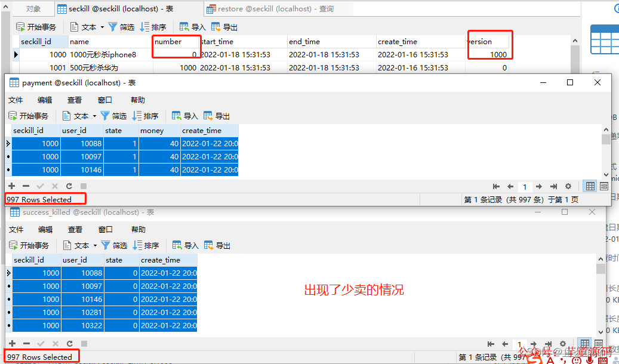
Task: Click 导入 import in success_killed window
Action: [185, 245]
